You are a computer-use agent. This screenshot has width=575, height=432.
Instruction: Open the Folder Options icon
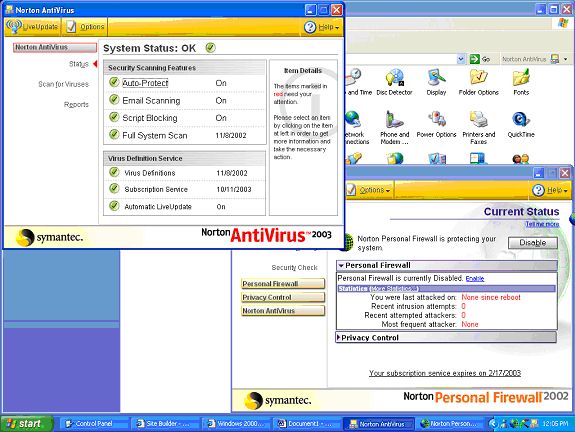coord(479,82)
